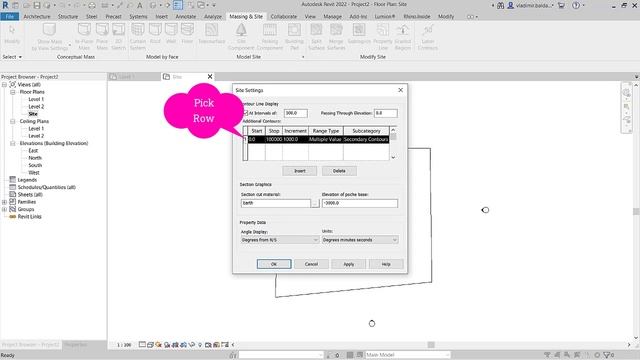Viewport: 640px width, 360px height.
Task: Collapse the Floor Plans tree node
Action: tap(13, 92)
